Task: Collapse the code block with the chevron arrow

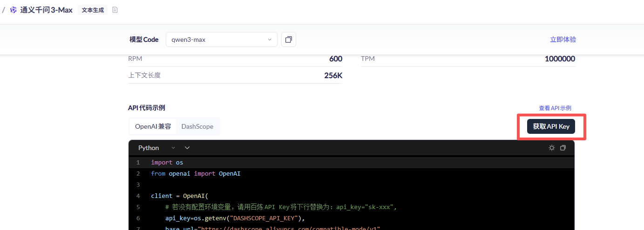Action: (187, 148)
